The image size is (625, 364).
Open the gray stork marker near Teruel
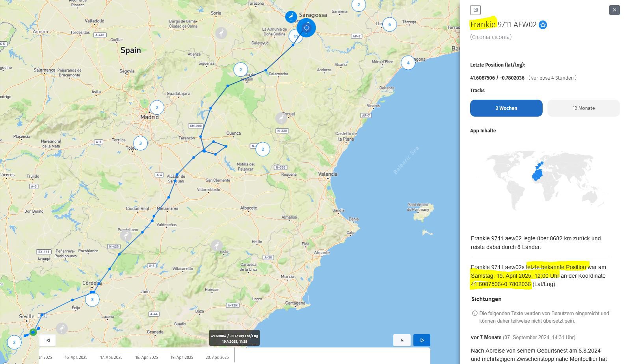click(x=281, y=118)
